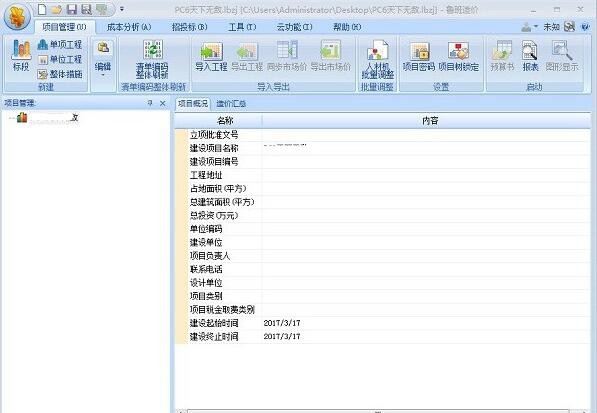597x413 pixels.
Task: Open quick access toolbar customize arrow
Action: pos(122,9)
